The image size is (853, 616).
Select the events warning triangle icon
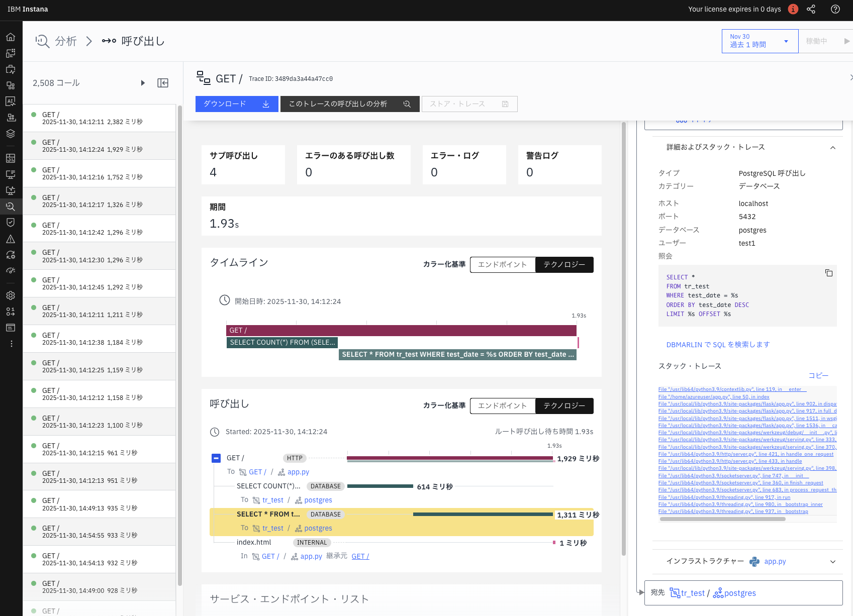(x=11, y=239)
